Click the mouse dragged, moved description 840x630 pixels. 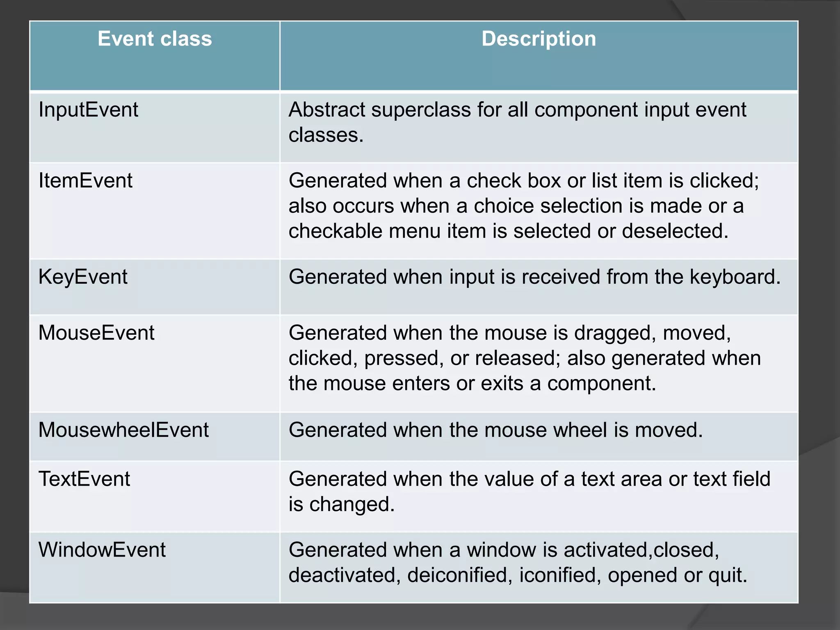(x=509, y=333)
